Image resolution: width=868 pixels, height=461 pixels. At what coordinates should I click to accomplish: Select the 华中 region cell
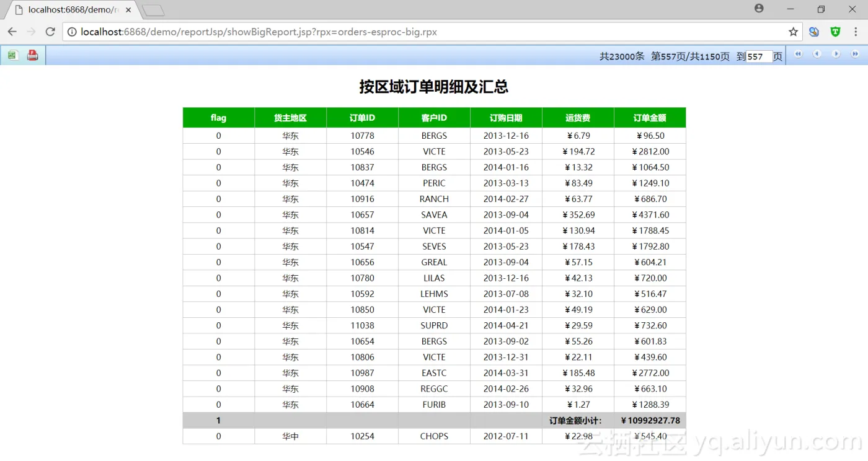click(x=290, y=436)
